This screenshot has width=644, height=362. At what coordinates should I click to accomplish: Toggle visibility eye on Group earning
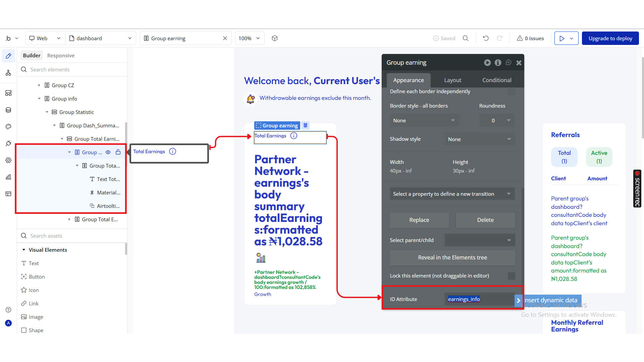click(x=108, y=152)
